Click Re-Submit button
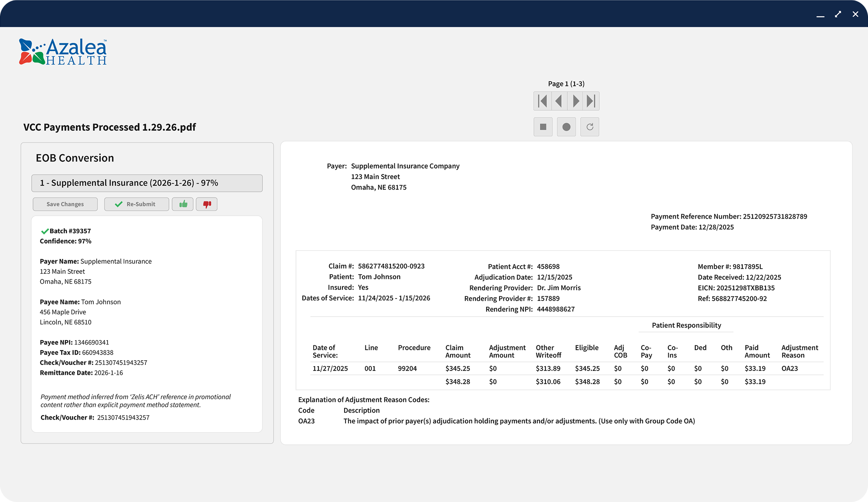 point(136,204)
